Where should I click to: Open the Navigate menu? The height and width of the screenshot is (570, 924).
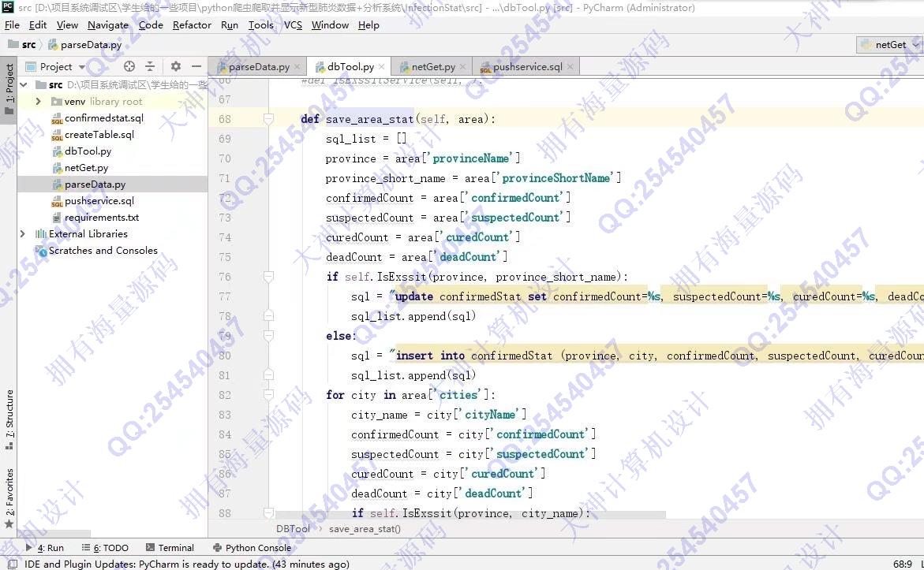click(108, 24)
